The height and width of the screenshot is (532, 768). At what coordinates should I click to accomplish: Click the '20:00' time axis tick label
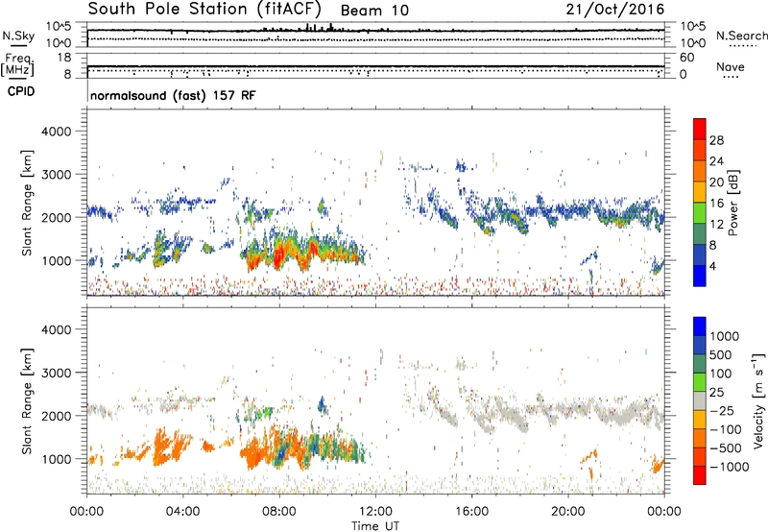[568, 512]
